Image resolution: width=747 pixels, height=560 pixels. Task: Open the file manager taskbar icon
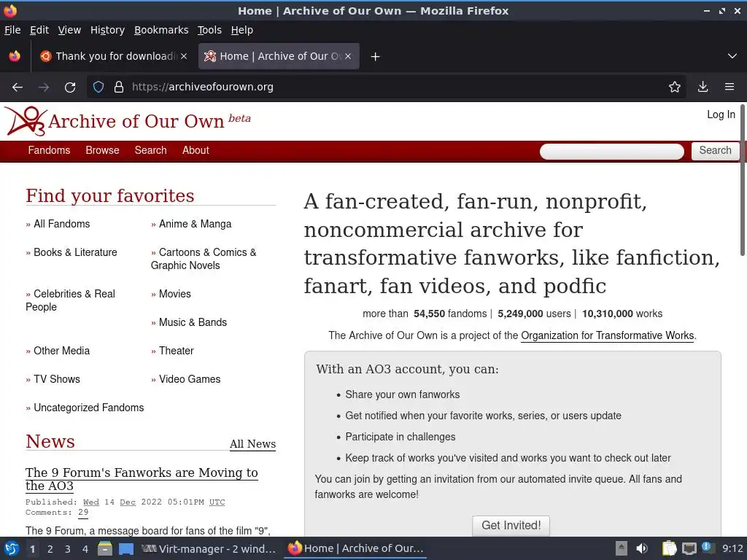(105, 548)
